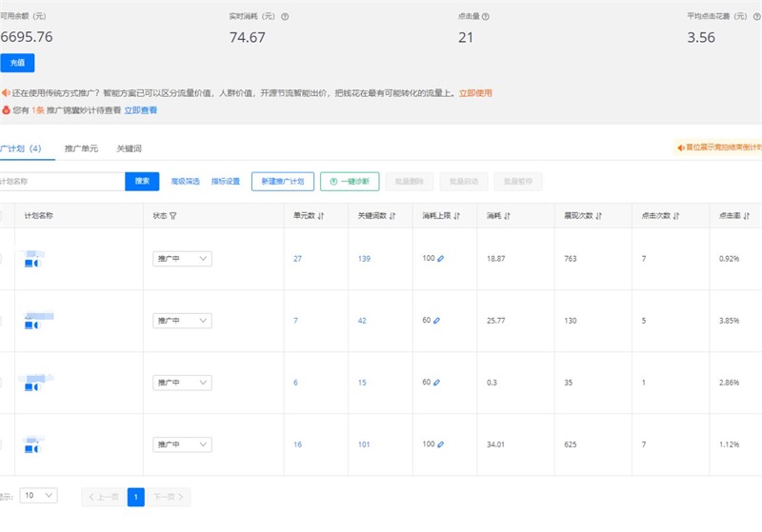Click page number 1 button
The image size is (762, 532).
136,497
